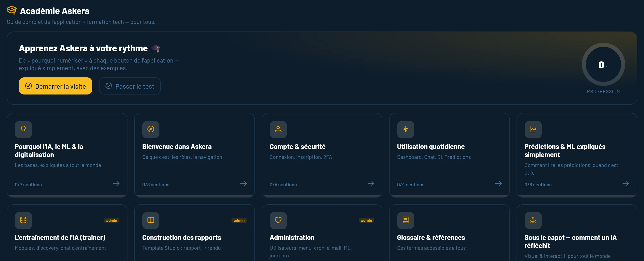The height and width of the screenshot is (261, 644).
Task: Open Compte & sécurité via its arrow
Action: click(x=371, y=184)
